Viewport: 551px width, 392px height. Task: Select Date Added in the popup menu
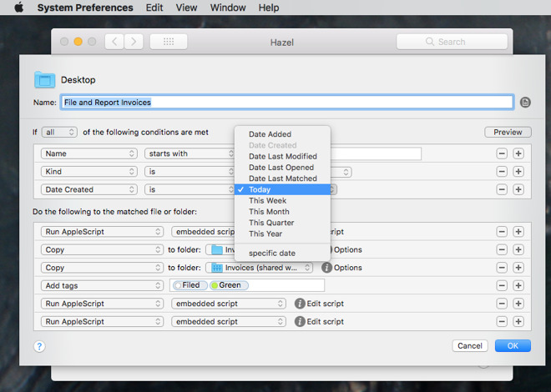282,134
